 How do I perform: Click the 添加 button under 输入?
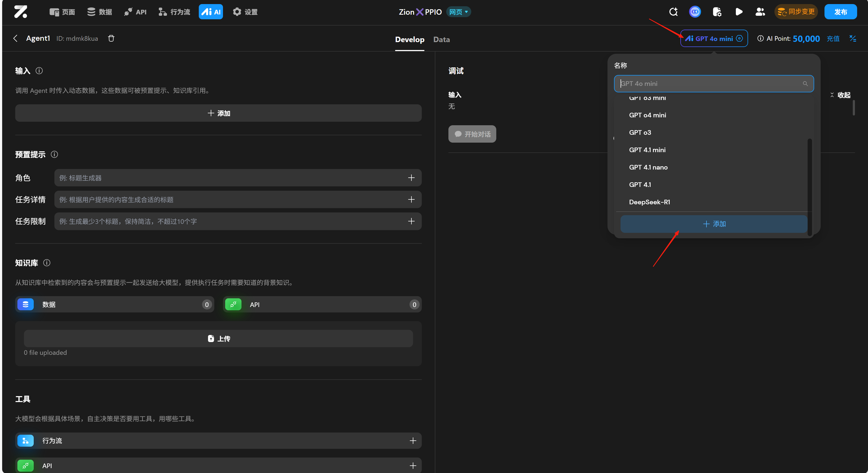click(218, 113)
